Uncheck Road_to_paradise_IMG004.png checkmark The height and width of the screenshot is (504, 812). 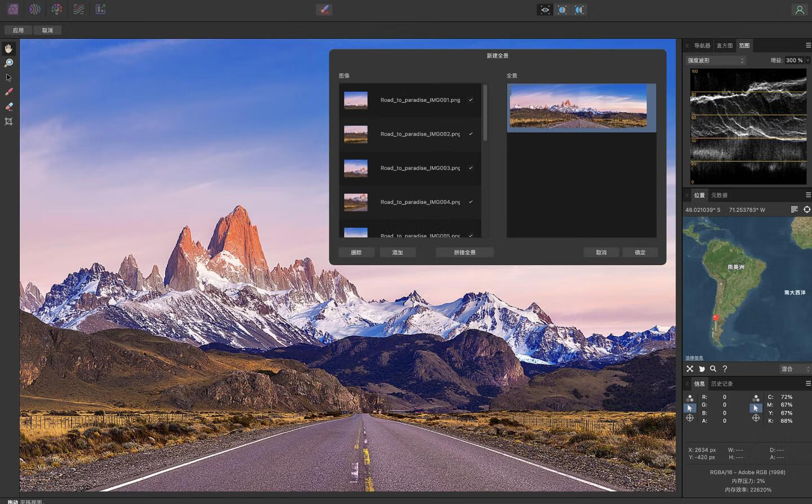click(x=471, y=201)
